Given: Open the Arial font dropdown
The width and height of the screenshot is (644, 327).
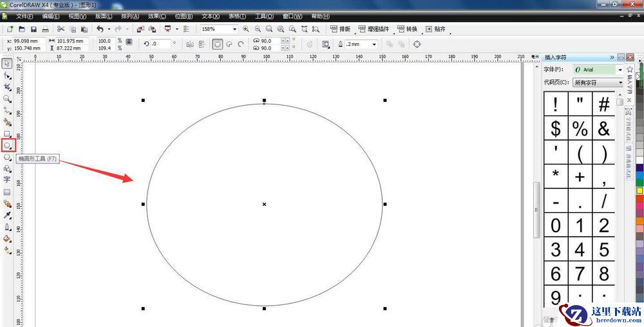Looking at the screenshot, I should [x=620, y=70].
